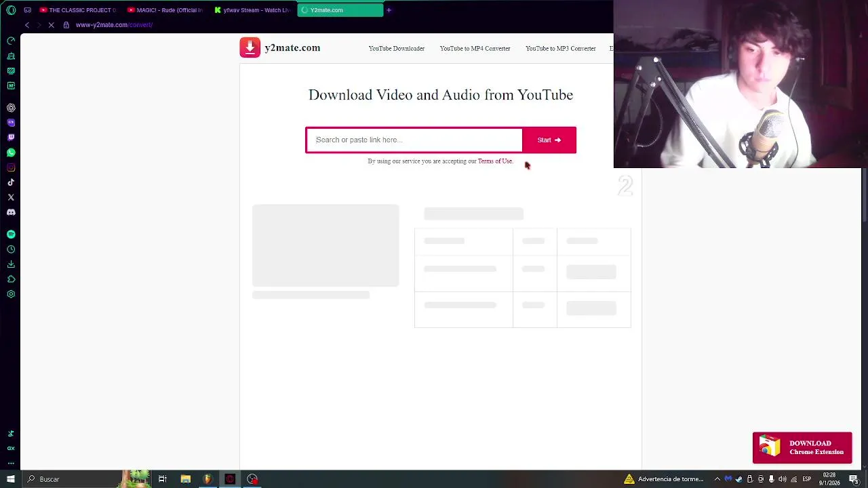Switch to yfwav Stream Kick tab
This screenshot has height=488, width=868.
tap(252, 10)
